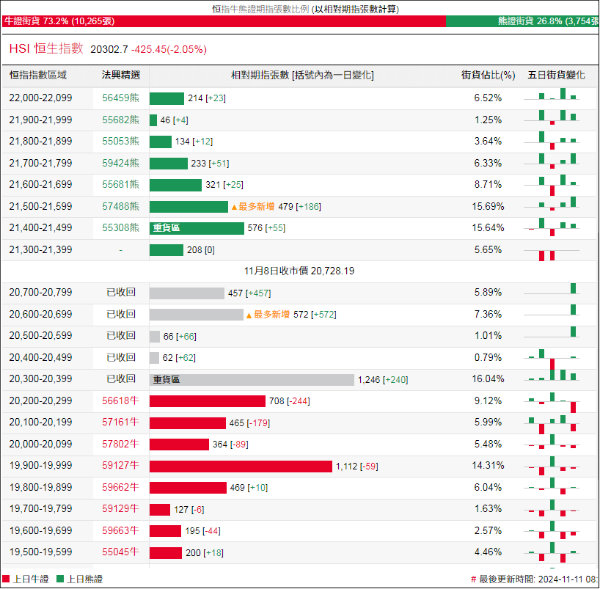The height and width of the screenshot is (589, 600).
Task: Click the red bar for the 20,200-20,299 row
Action: tap(207, 401)
